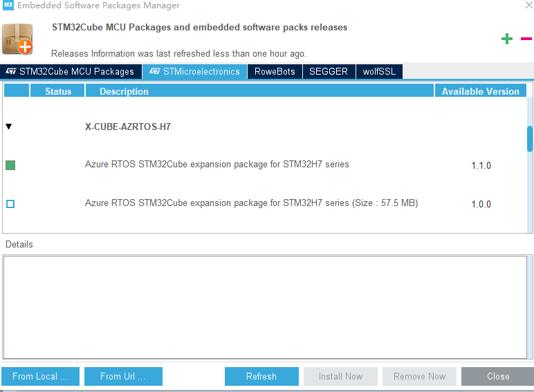
Task: Click the package list vertical scrollbar thumb
Action: (x=530, y=139)
